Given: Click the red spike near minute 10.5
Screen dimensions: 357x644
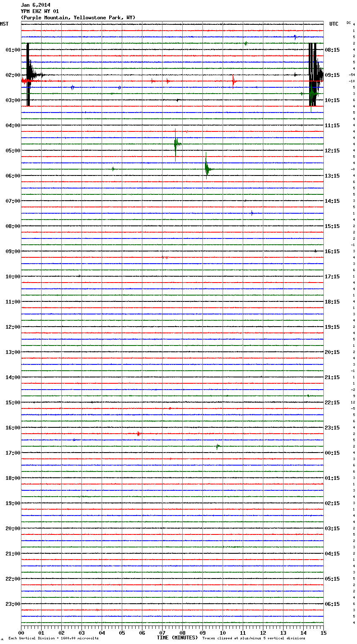Looking at the screenshot, I should point(234,81).
